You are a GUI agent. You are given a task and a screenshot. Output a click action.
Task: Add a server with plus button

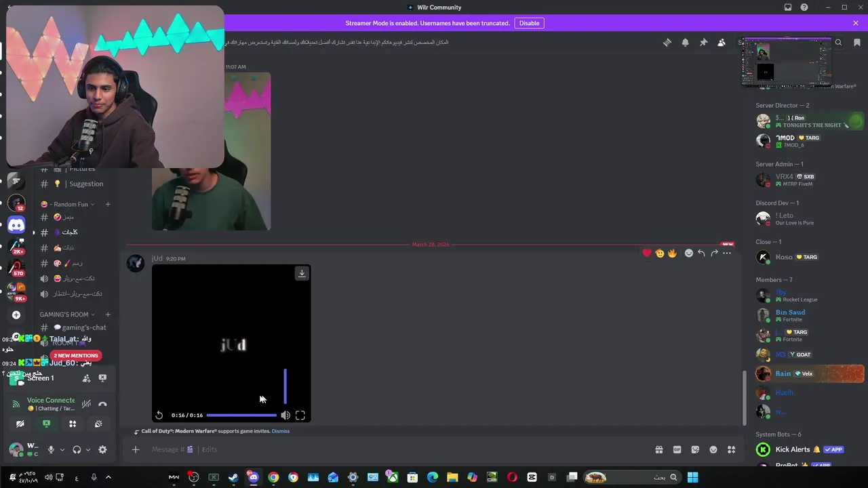16,314
